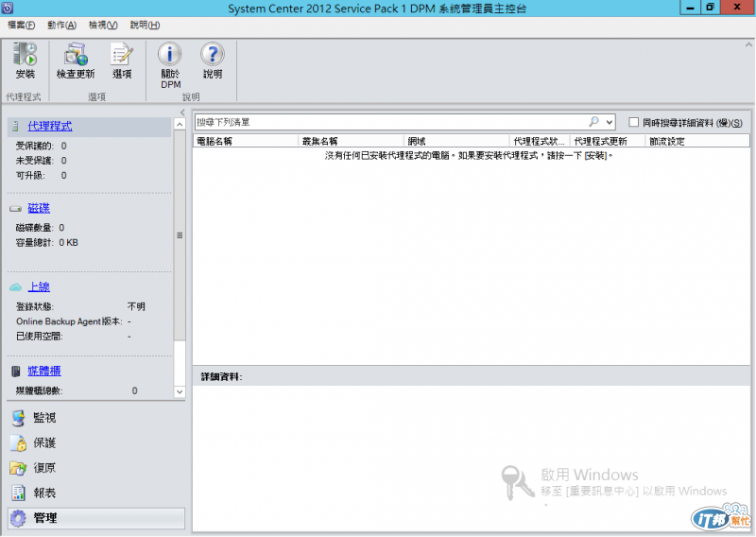
Task: Click the 未受保護 count row
Action: coord(41,161)
